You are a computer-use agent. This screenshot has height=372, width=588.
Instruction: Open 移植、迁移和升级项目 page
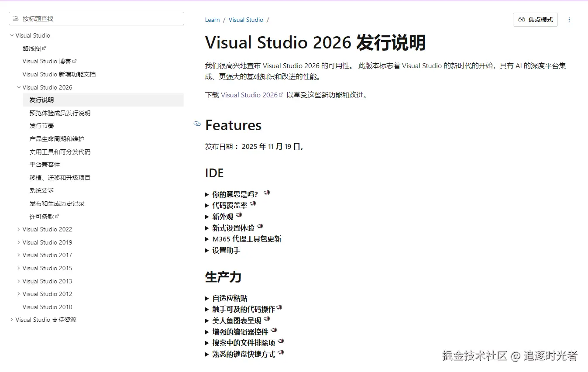[x=60, y=178]
